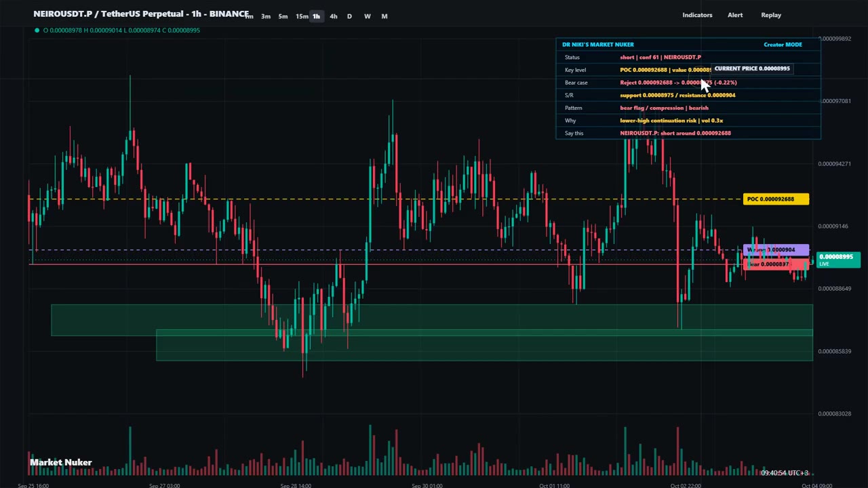Click the purple 0.0000904 level label
The height and width of the screenshot is (488, 868).
pos(776,250)
